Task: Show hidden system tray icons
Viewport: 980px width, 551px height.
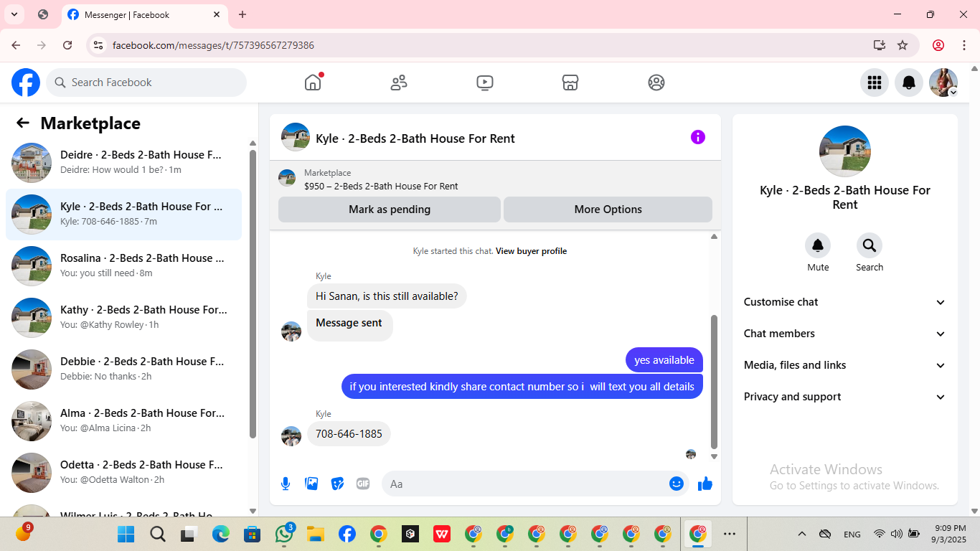Action: click(802, 534)
